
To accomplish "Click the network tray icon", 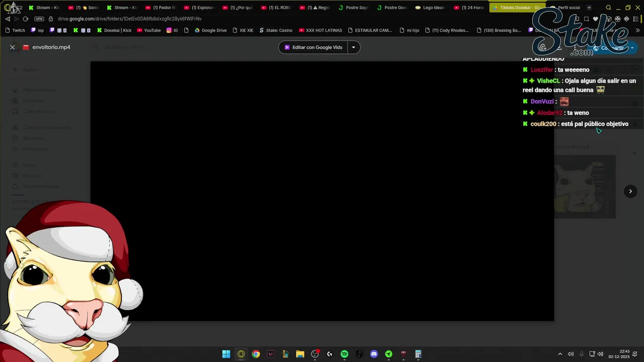I will tap(592, 354).
